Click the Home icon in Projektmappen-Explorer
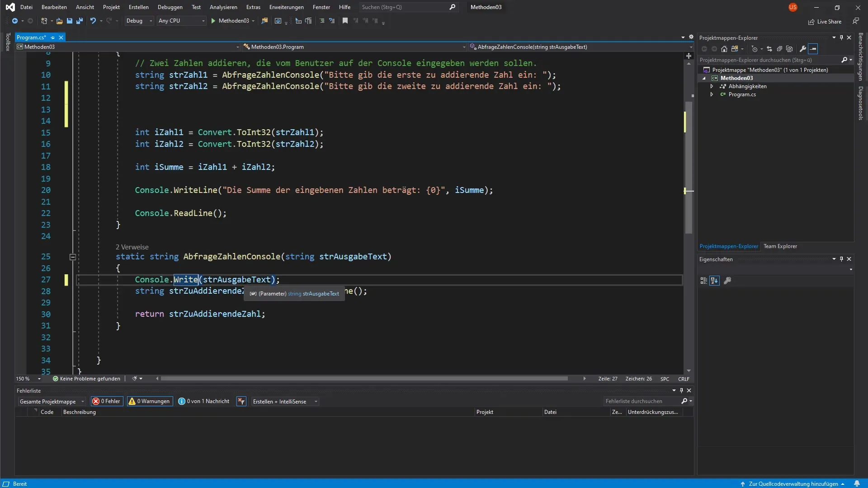Image resolution: width=868 pixels, height=488 pixels. (724, 49)
